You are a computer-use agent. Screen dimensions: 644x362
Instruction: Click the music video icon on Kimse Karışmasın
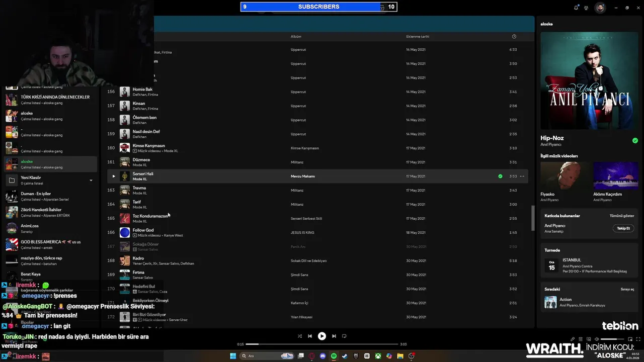[135, 151]
